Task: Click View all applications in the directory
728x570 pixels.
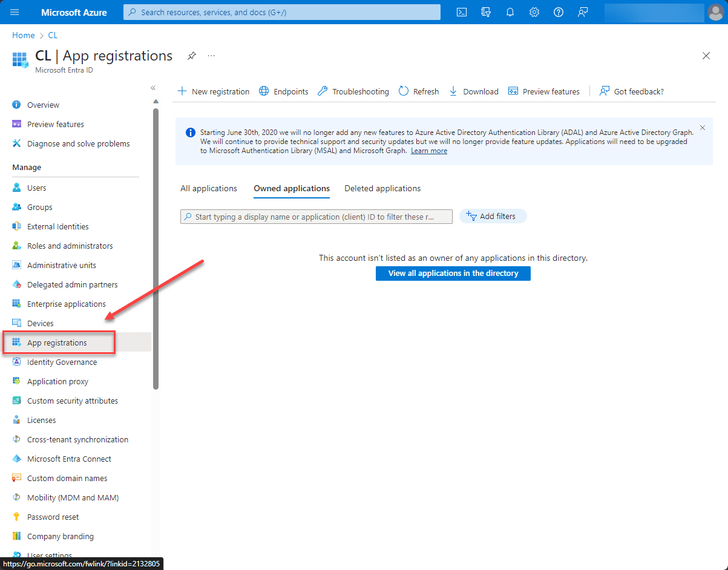Action: point(453,274)
